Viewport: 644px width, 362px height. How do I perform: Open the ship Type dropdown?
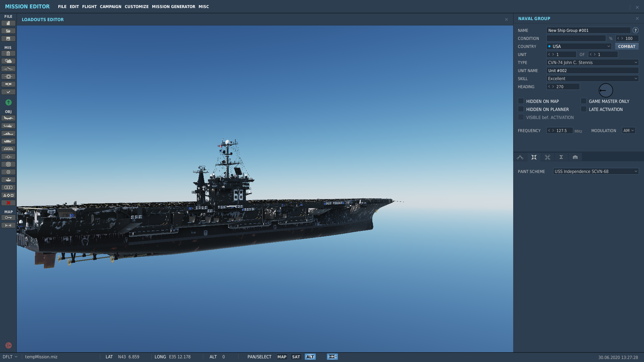tap(592, 63)
